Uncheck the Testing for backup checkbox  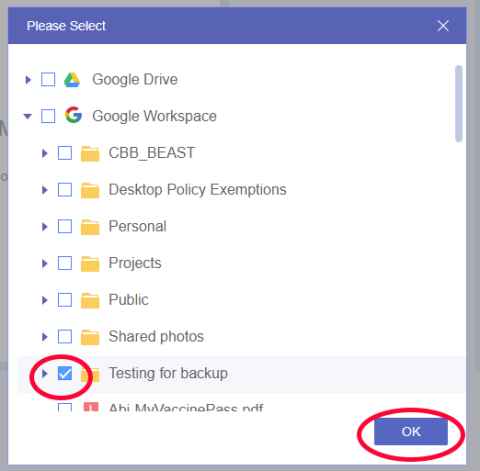65,373
